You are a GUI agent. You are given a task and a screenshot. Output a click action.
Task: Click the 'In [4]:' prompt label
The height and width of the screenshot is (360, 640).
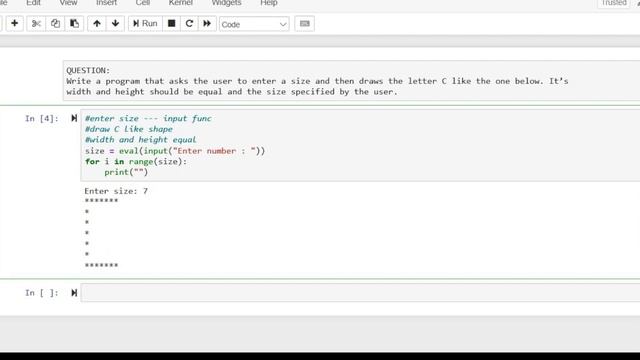(42, 118)
